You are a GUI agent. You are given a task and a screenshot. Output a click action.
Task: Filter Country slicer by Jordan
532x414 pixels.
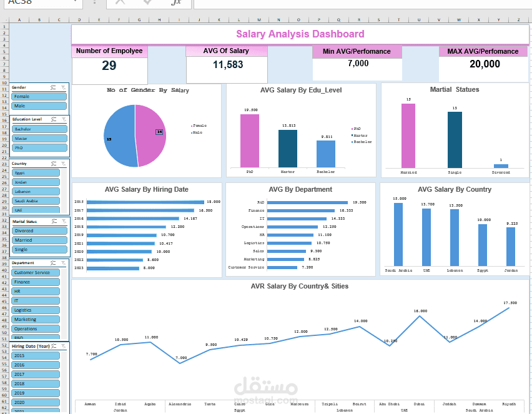[36, 182]
